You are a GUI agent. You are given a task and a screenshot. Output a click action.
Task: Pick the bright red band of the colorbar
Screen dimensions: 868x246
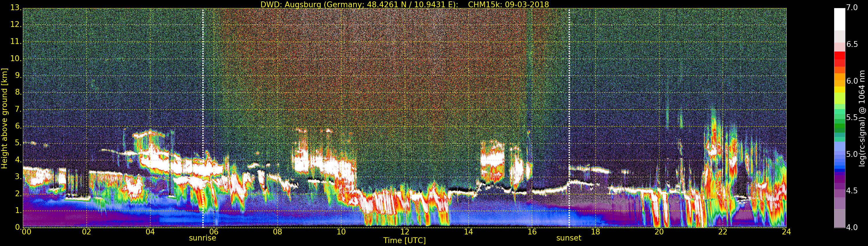[x=839, y=55]
